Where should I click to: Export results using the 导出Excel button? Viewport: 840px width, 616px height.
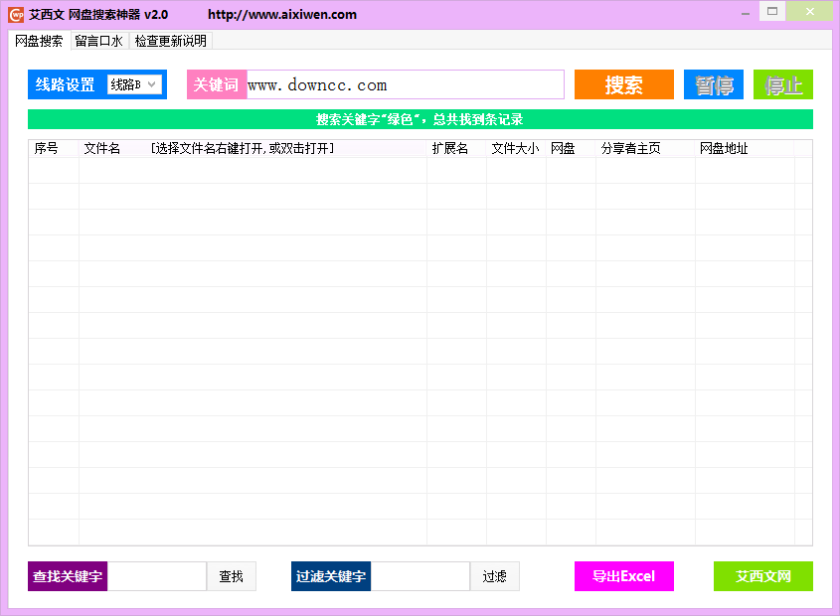[623, 576]
